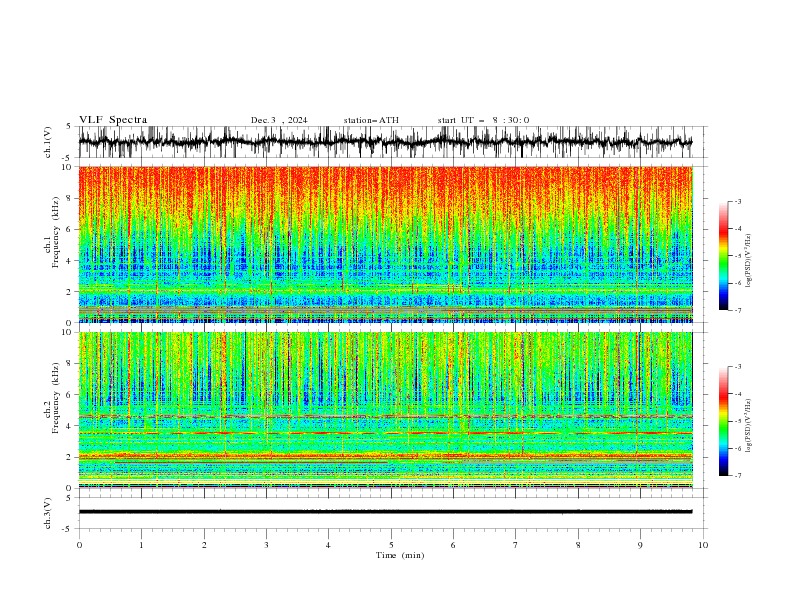Click the "6" tick on the time axis
The height and width of the screenshot is (612, 792).
pyautogui.click(x=453, y=545)
